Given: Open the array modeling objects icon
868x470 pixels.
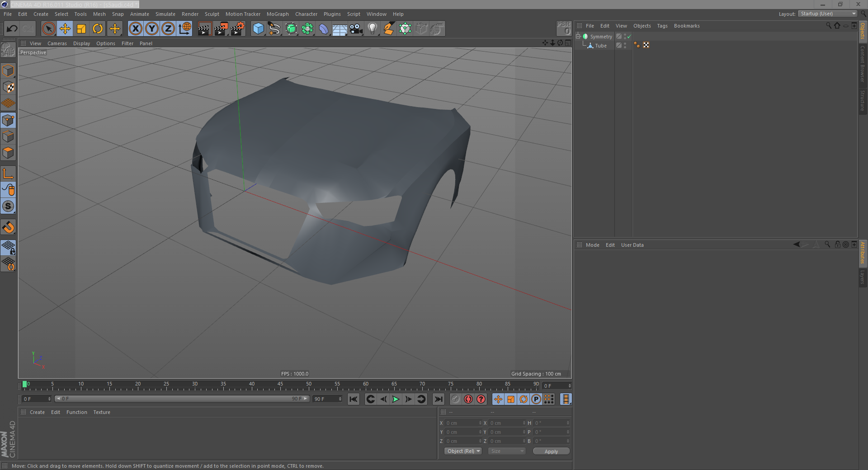Looking at the screenshot, I should [307, 29].
